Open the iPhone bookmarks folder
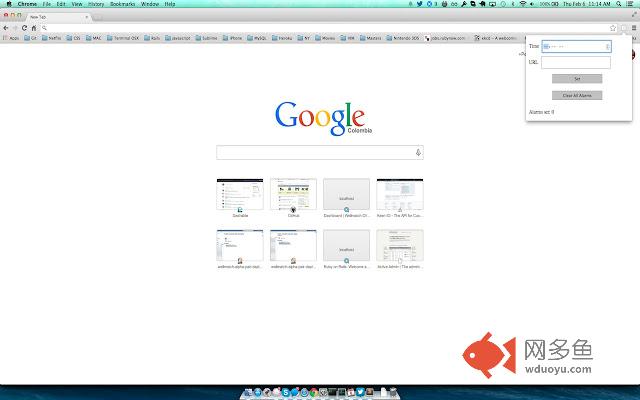The height and width of the screenshot is (400, 640). click(233, 38)
